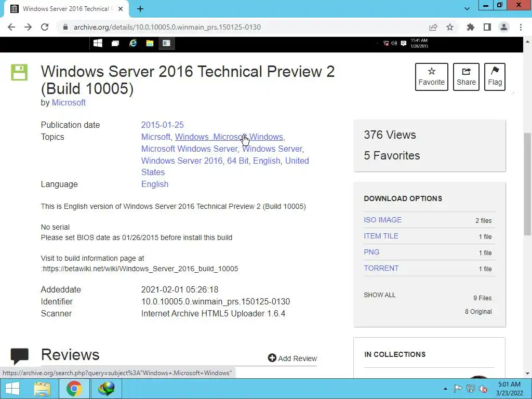This screenshot has height=399, width=532.
Task: Click the Chrome icon in the taskbar
Action: (74, 389)
